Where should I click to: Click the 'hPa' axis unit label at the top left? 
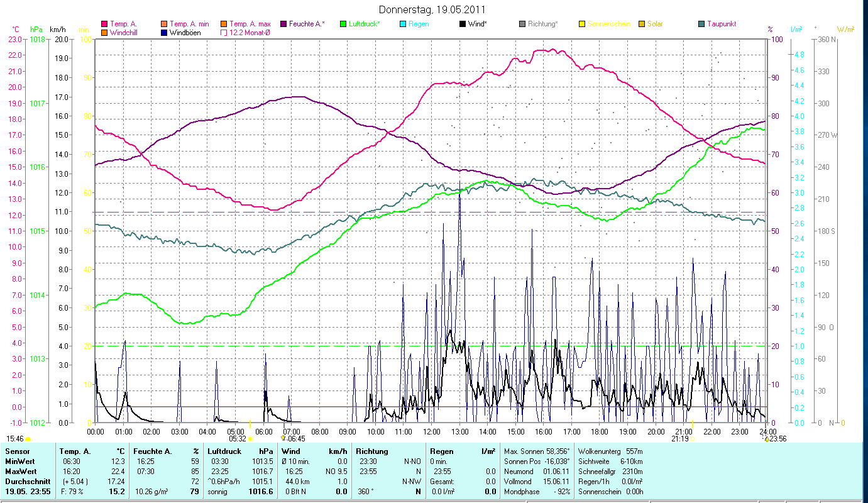pos(36,30)
